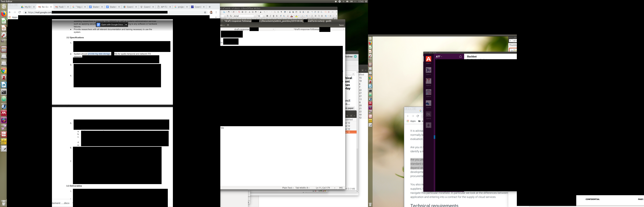Expand arrow beside Open with Google Docs

coord(126,25)
